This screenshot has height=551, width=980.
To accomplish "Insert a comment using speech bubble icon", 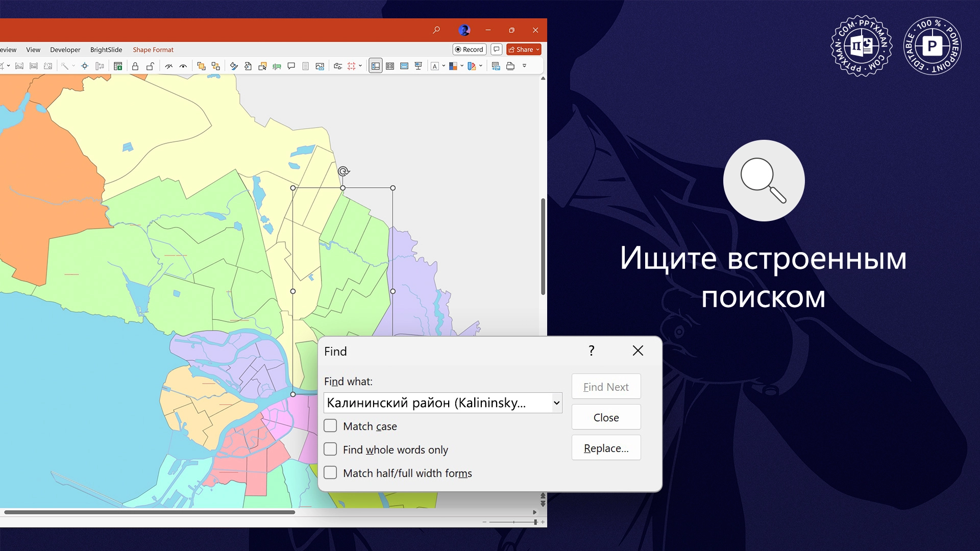I will tap(291, 66).
